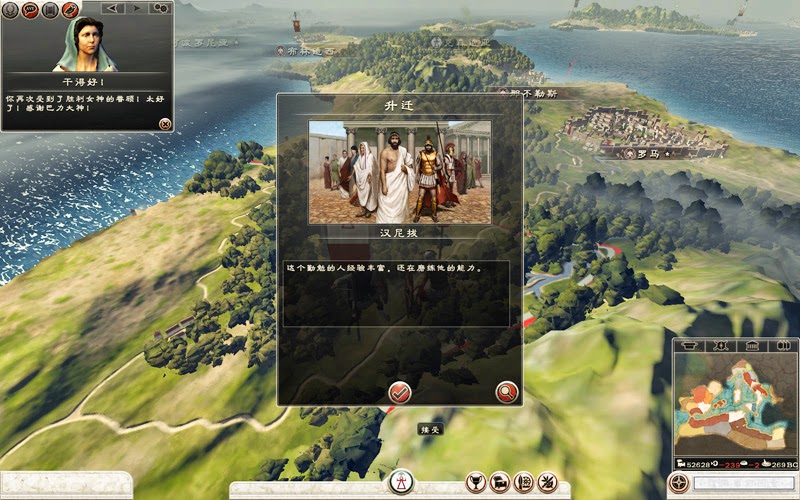Click the magnifier button in 升迁 dialog
Viewport: 800px width, 500px height.
pyautogui.click(x=507, y=392)
